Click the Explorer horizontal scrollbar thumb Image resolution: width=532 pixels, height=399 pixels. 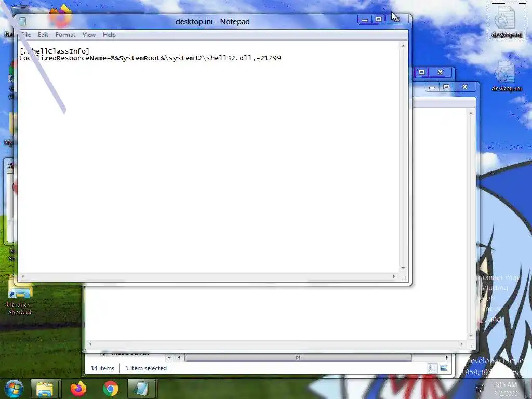point(298,357)
